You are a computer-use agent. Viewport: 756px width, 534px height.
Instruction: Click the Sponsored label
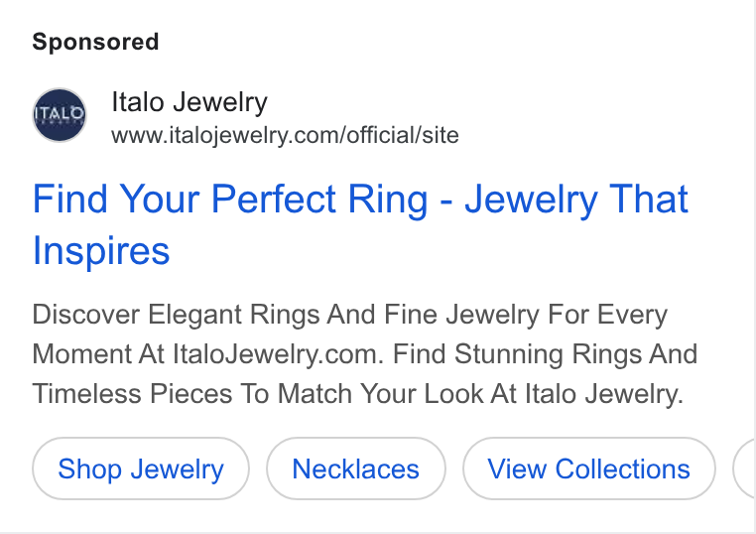tap(95, 42)
